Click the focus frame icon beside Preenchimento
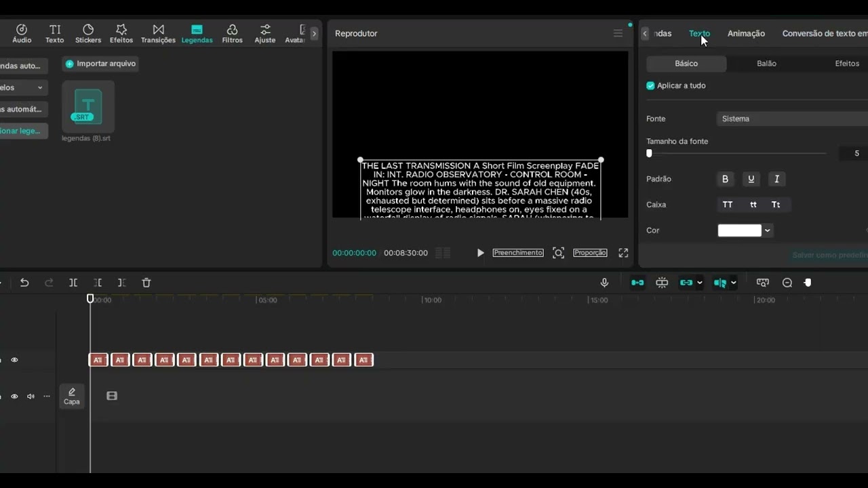Viewport: 868px width, 488px height. click(558, 253)
